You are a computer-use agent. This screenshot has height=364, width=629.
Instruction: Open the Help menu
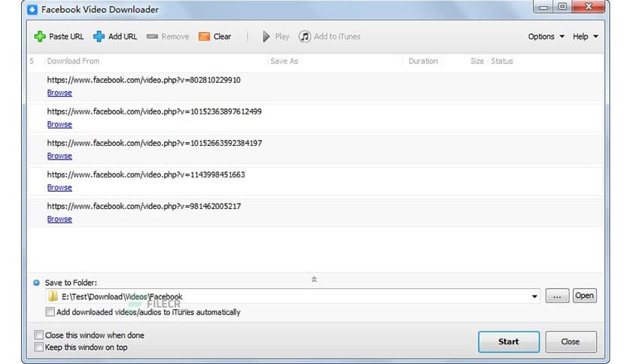click(585, 37)
